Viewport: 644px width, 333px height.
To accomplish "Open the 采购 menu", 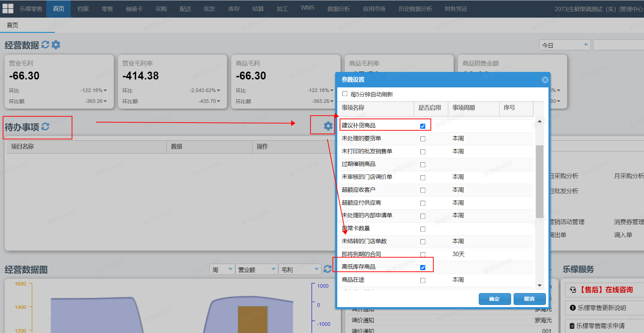I will [161, 9].
